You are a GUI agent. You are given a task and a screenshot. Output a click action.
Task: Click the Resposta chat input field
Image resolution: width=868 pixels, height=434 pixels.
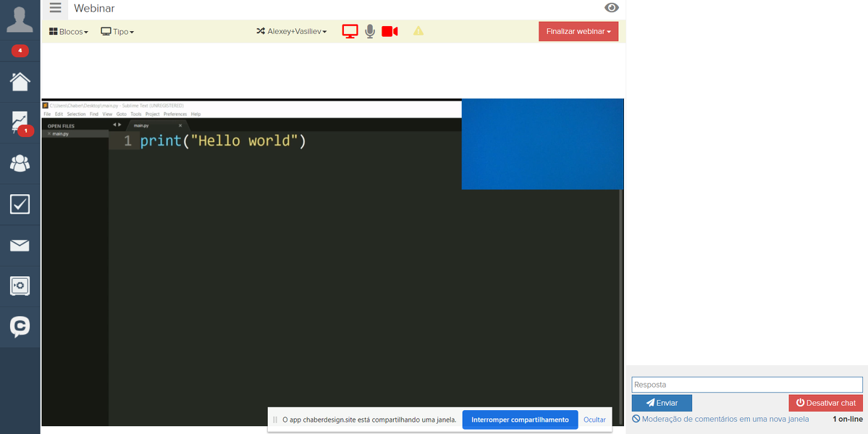[x=746, y=385]
